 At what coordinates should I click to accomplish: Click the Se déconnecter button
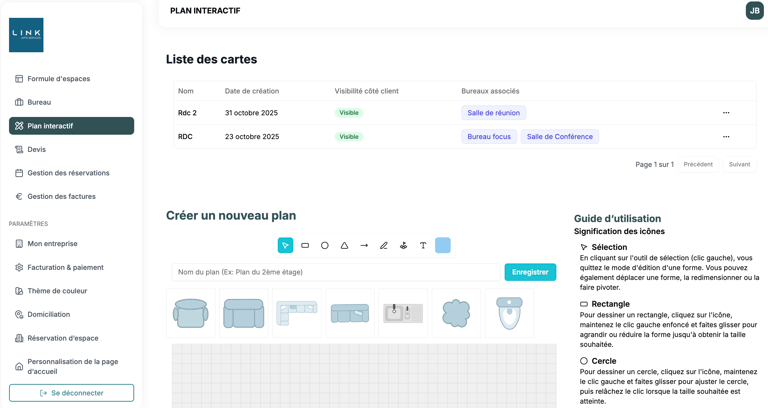[x=72, y=393]
